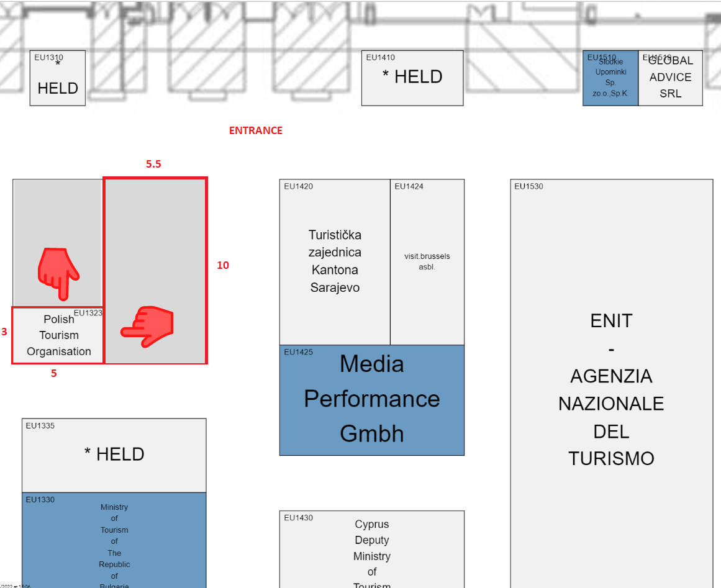Select the Media Performance Gmbh booth
The image size is (721, 588).
[371, 399]
